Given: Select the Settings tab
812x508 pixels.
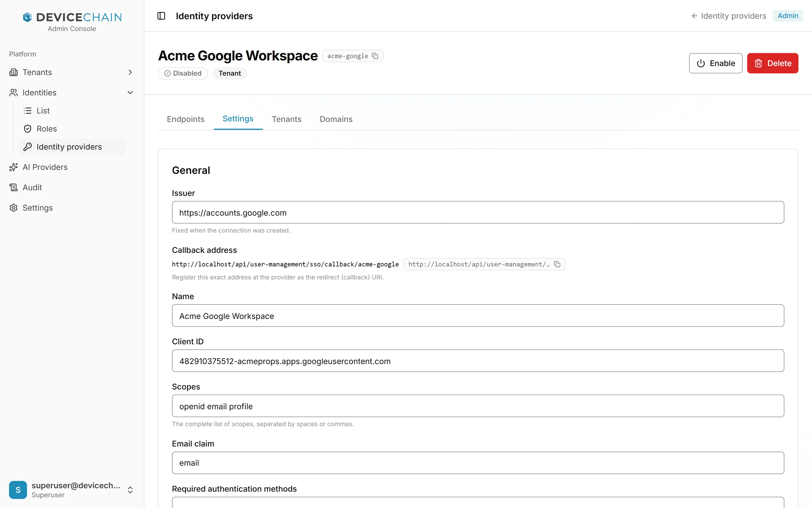Looking at the screenshot, I should [238, 119].
